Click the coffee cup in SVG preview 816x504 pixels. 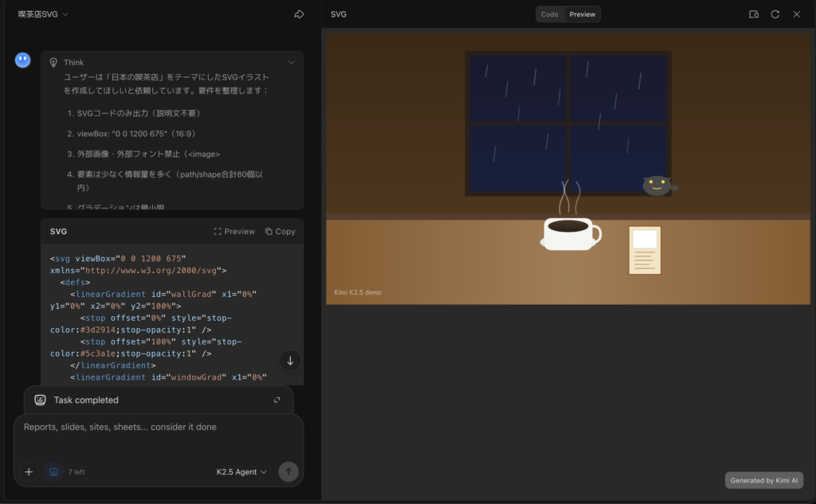[569, 233]
